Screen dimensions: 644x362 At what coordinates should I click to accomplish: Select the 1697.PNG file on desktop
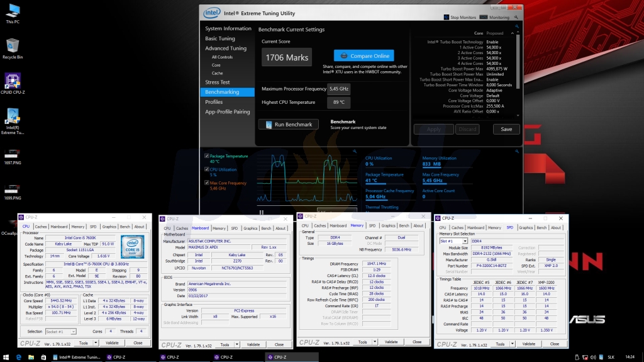tap(13, 157)
